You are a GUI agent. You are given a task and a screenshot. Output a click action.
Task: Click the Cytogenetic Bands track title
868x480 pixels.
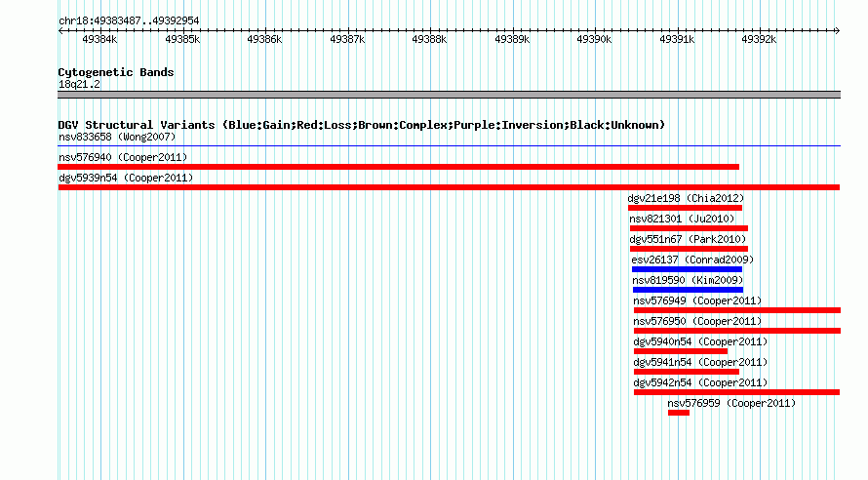tap(116, 72)
